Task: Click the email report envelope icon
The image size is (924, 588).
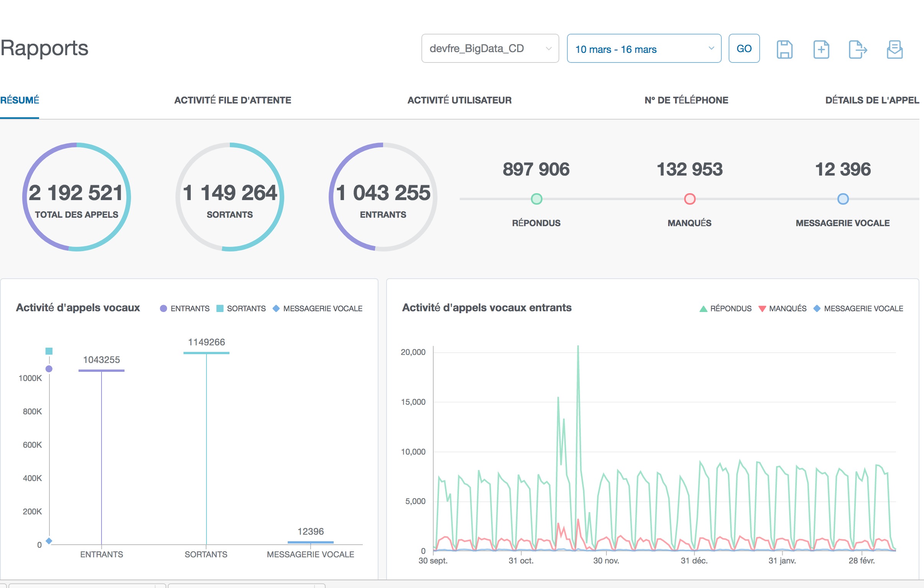Action: 895,49
